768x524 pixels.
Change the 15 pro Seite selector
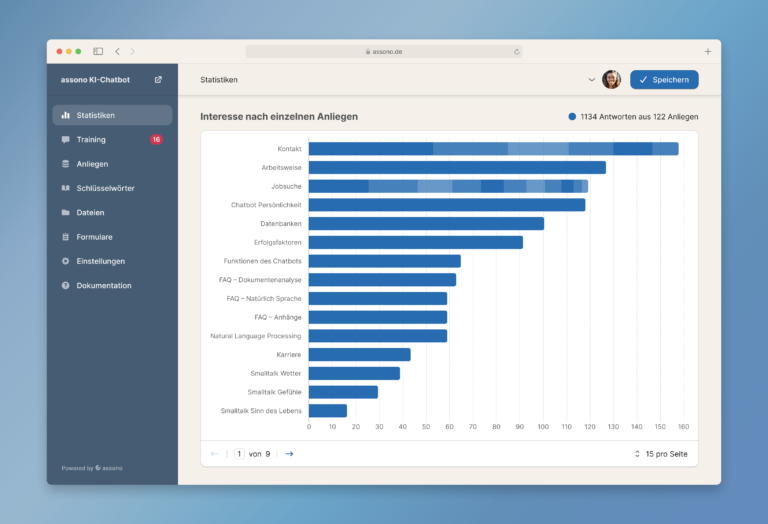click(661, 454)
